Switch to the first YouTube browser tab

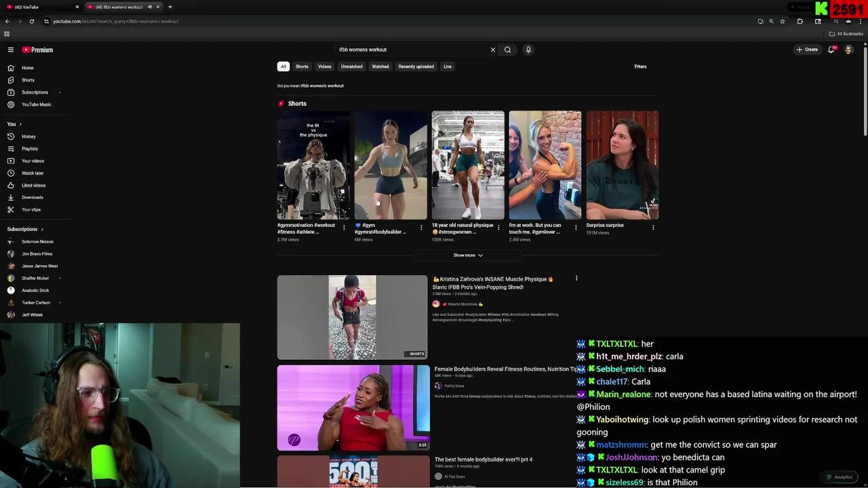[x=41, y=7]
